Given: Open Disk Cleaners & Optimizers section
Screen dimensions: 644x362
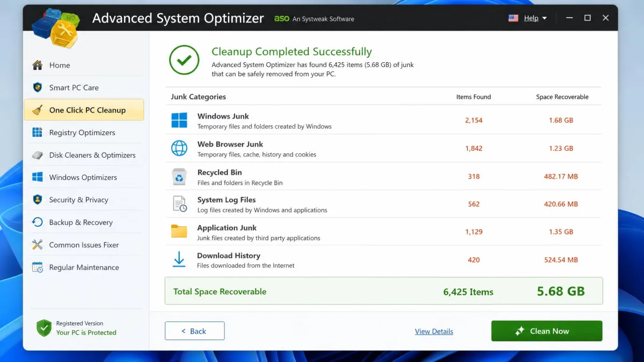Looking at the screenshot, I should pos(92,155).
